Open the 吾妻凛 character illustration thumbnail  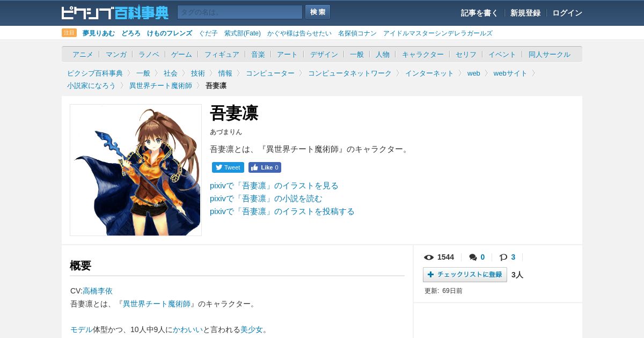click(x=136, y=170)
